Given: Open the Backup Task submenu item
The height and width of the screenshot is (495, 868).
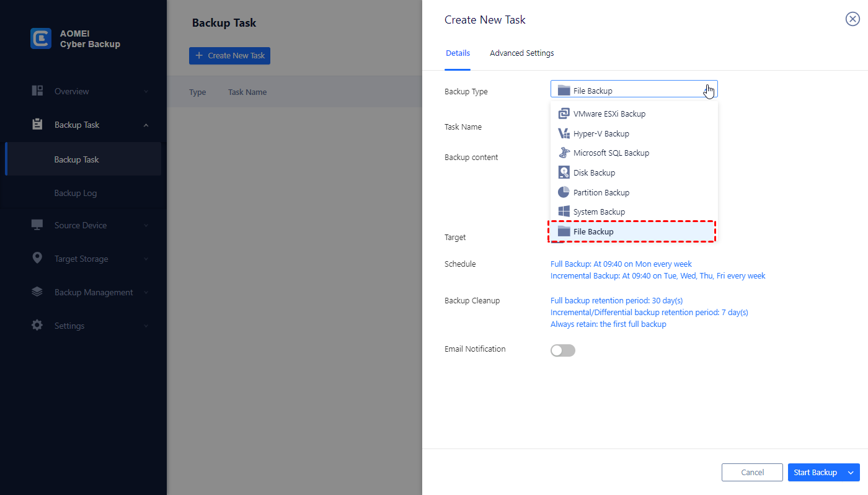Looking at the screenshot, I should pos(83,159).
